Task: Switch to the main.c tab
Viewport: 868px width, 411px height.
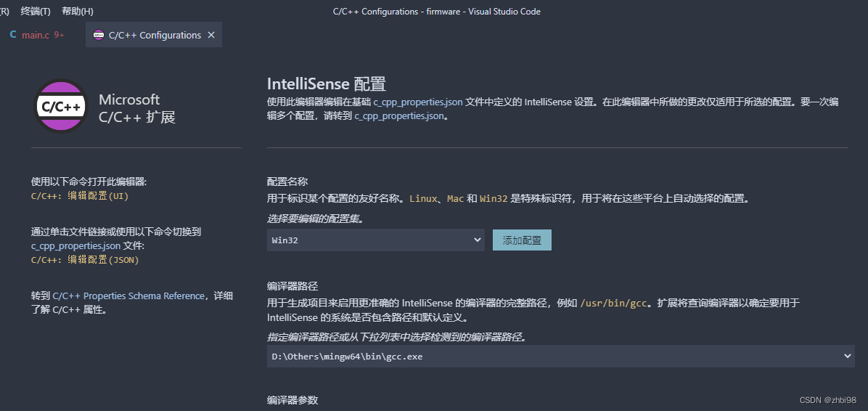Action: pyautogui.click(x=38, y=35)
